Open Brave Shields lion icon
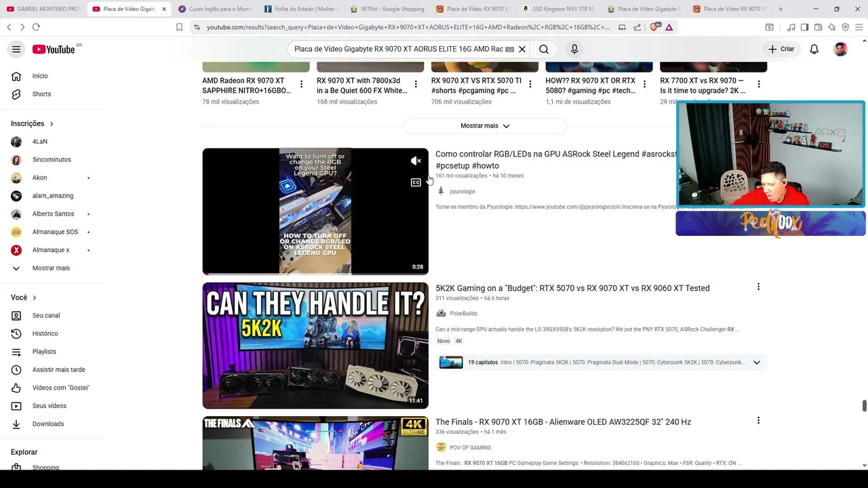Image resolution: width=868 pixels, height=488 pixels. pos(656,27)
